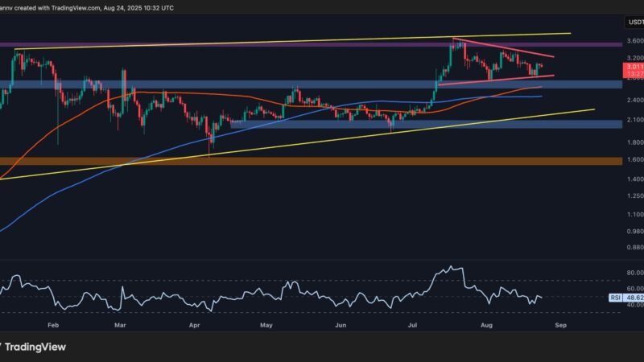
Task: Click the Feb label on the time axis
Action: tap(53, 325)
